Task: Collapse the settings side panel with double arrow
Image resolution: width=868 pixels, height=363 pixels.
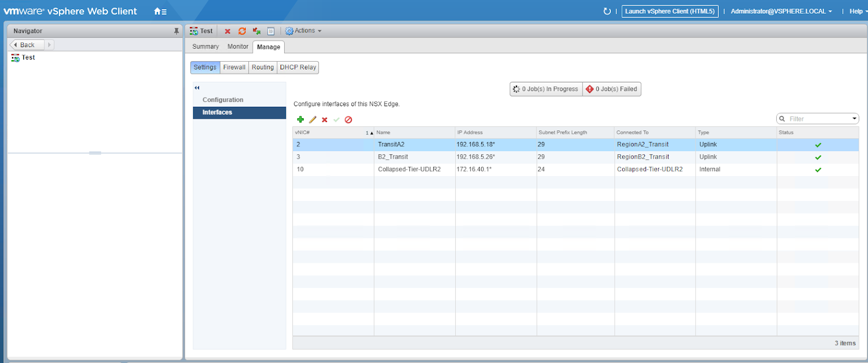Action: point(197,88)
